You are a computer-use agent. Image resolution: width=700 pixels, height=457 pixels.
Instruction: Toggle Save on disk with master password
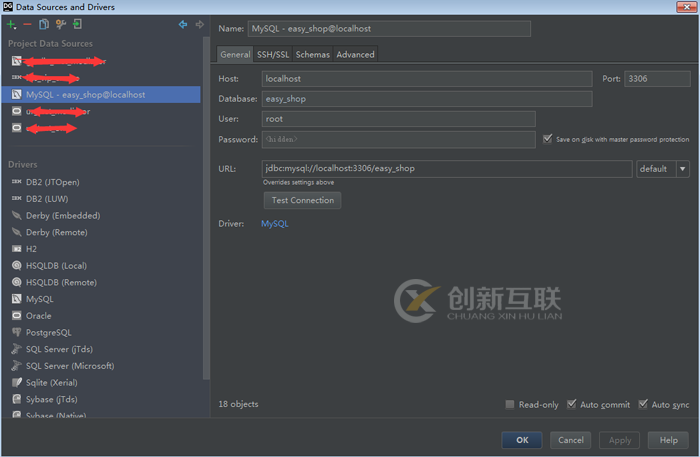click(547, 139)
